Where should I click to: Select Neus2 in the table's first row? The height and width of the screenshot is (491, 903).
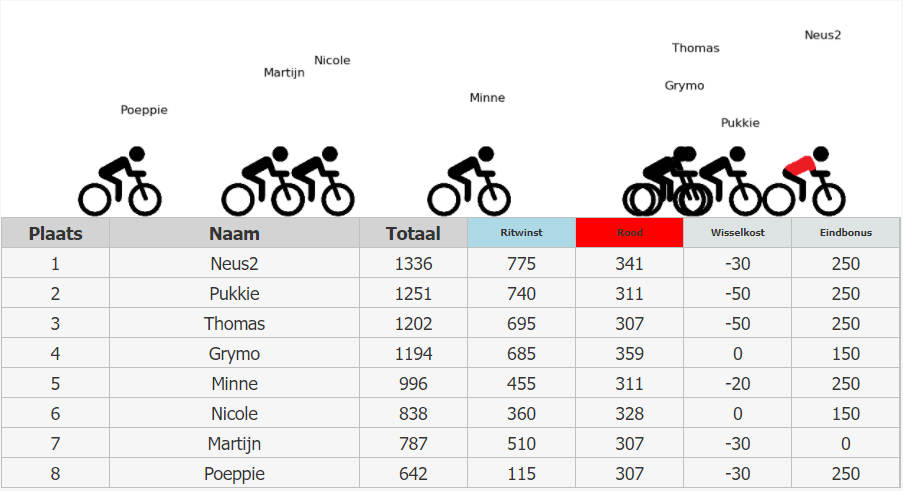tap(234, 264)
